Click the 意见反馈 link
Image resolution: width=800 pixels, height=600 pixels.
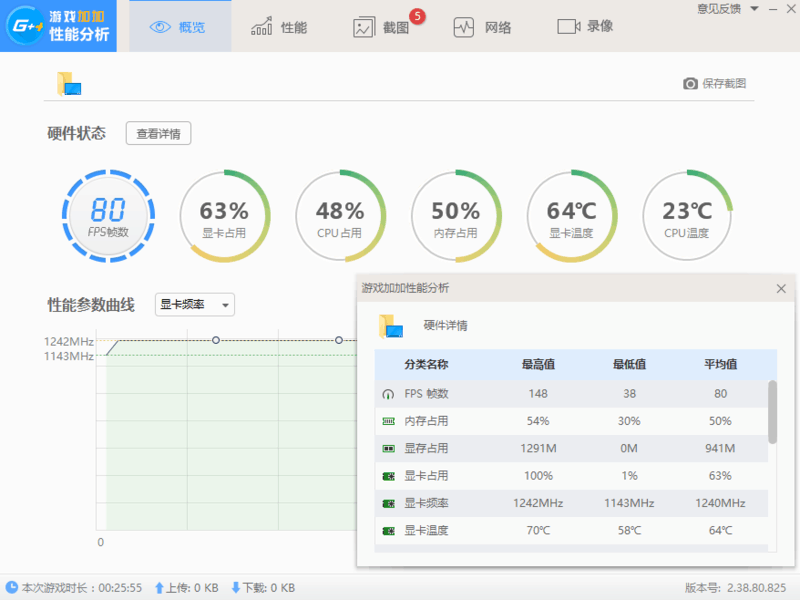point(719,9)
